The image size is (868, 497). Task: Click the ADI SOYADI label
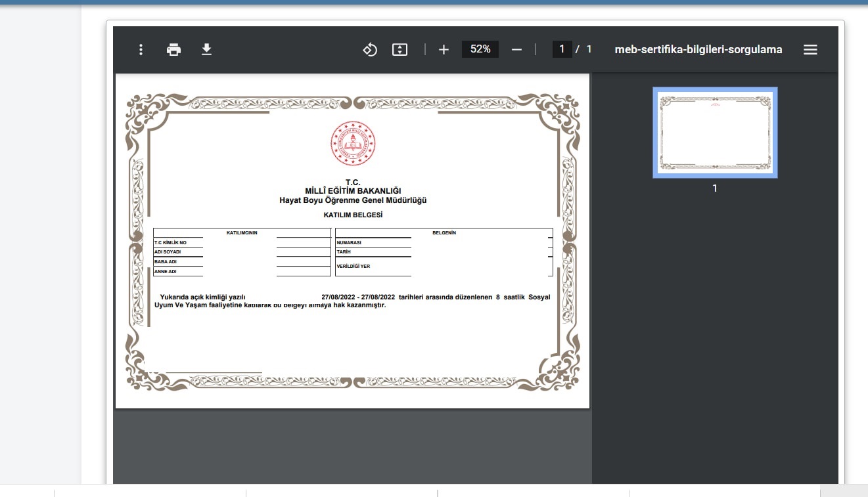168,252
